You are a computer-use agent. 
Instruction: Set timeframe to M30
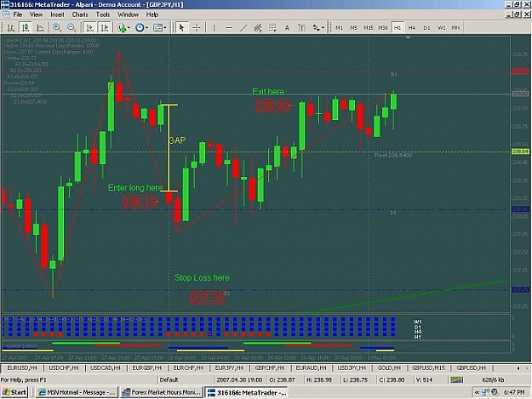tap(383, 28)
